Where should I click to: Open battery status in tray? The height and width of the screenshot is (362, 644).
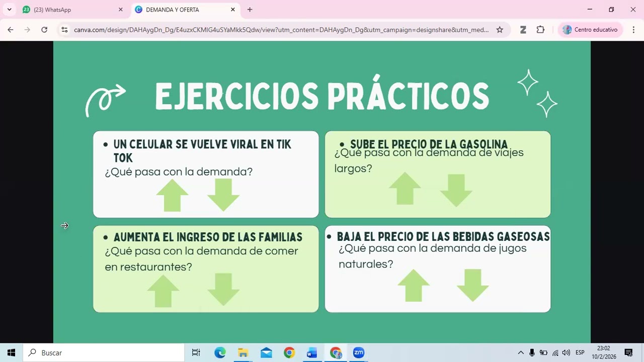543,352
